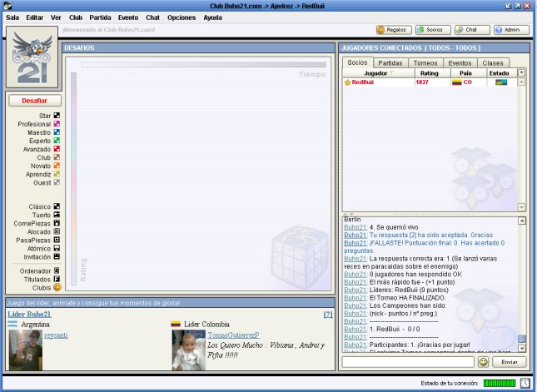The width and height of the screenshot is (537, 392).
Task: Click the emoticon smiley next to chat input
Action: pyautogui.click(x=483, y=362)
